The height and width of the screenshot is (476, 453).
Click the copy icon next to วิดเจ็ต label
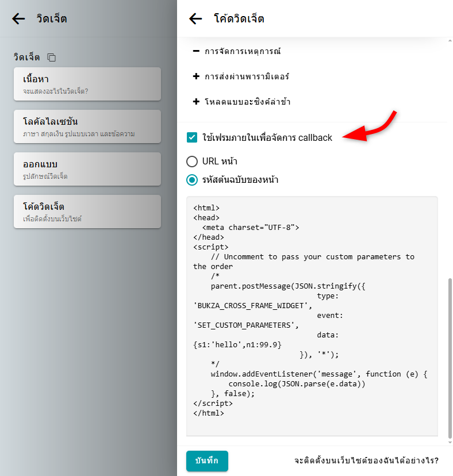[52, 57]
